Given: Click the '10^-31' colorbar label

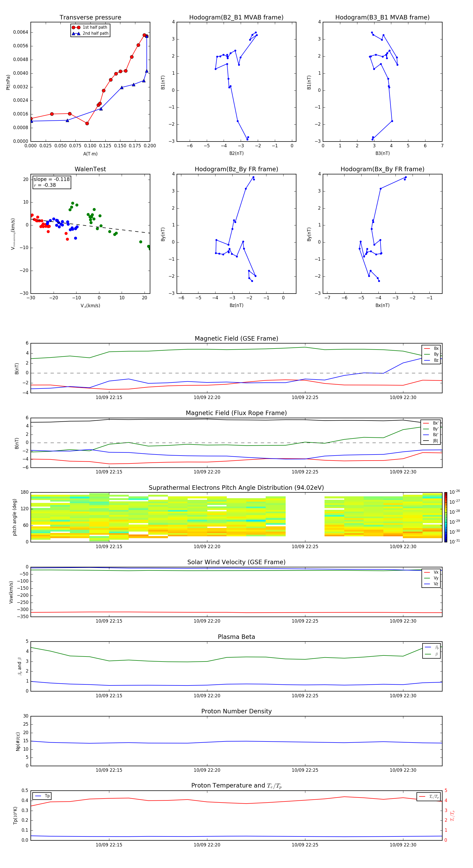Looking at the screenshot, I should (455, 542).
